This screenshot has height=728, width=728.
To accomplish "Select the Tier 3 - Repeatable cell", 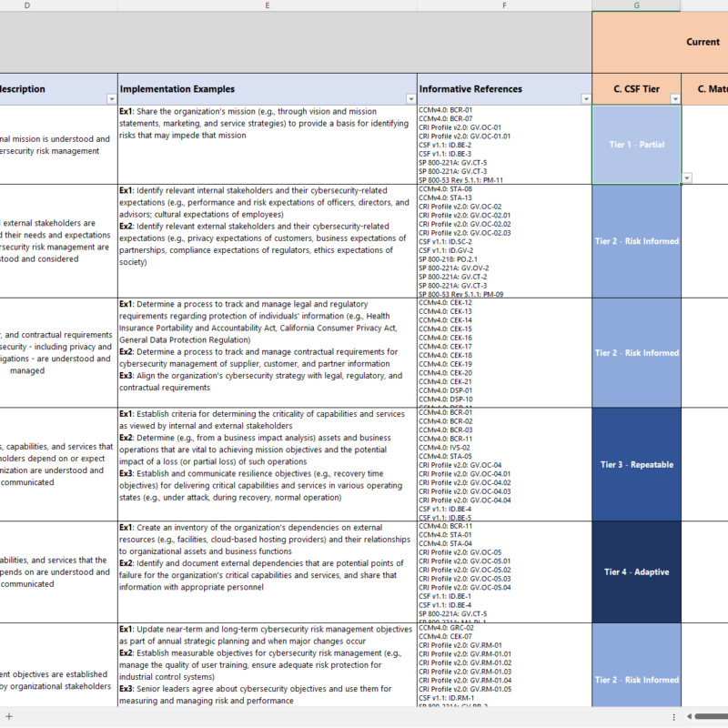I will pyautogui.click(x=636, y=464).
